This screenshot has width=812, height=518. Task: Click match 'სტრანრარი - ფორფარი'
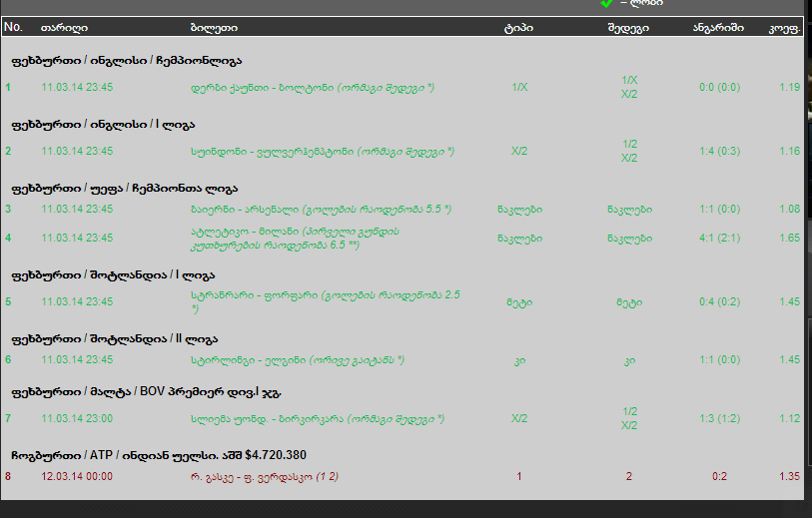[x=254, y=295]
